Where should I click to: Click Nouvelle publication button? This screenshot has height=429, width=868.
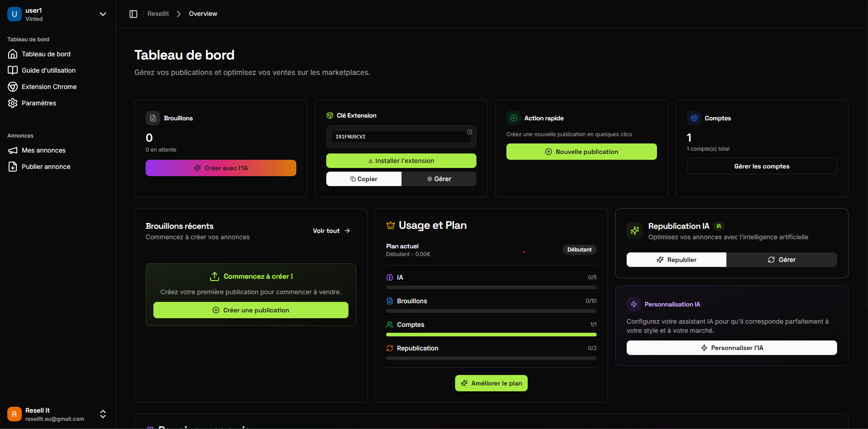coord(582,152)
